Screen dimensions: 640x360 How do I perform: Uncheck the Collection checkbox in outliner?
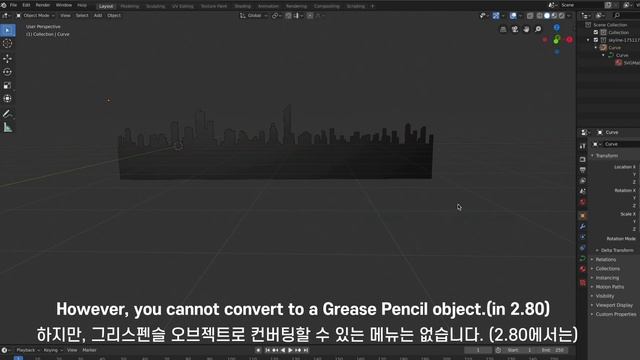click(596, 32)
